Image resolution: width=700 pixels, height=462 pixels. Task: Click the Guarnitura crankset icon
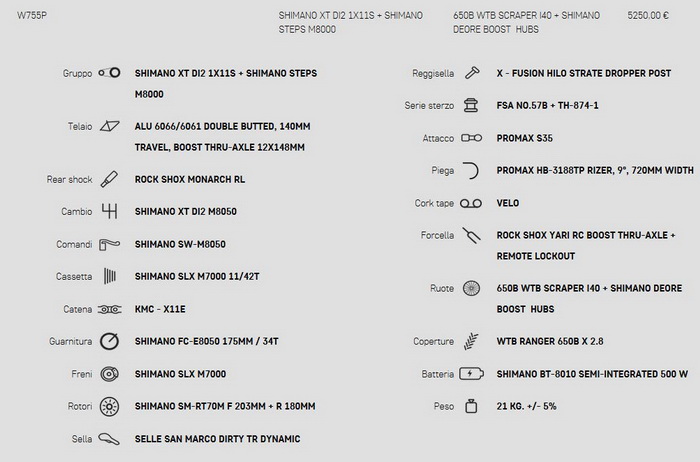pyautogui.click(x=109, y=341)
